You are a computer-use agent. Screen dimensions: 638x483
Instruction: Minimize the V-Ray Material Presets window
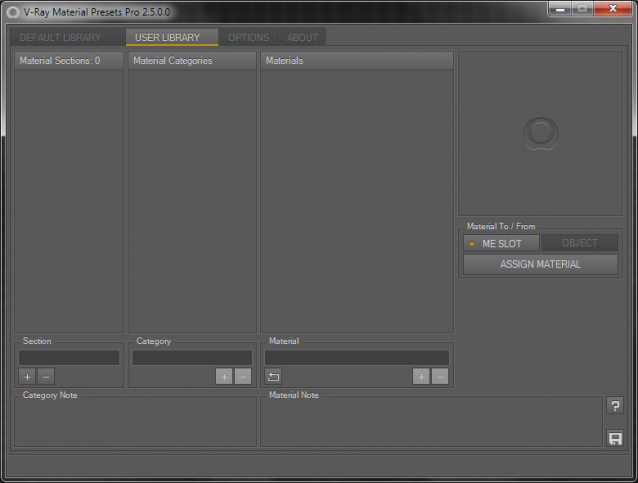[x=560, y=9]
